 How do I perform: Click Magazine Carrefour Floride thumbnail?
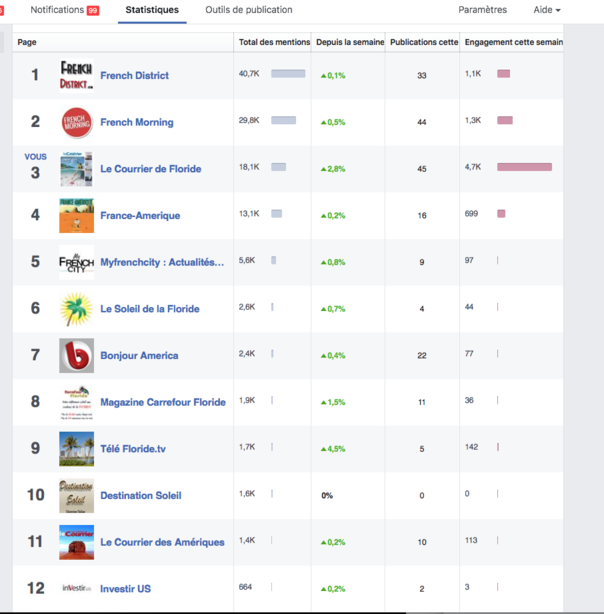(x=76, y=402)
